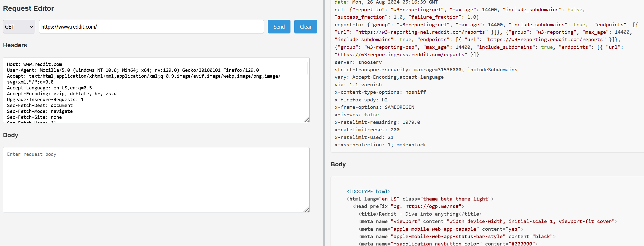Click the apple-mobile-web-app-status-bar-style meta line
Image resolution: width=644 pixels, height=246 pixels.
pos(457,237)
